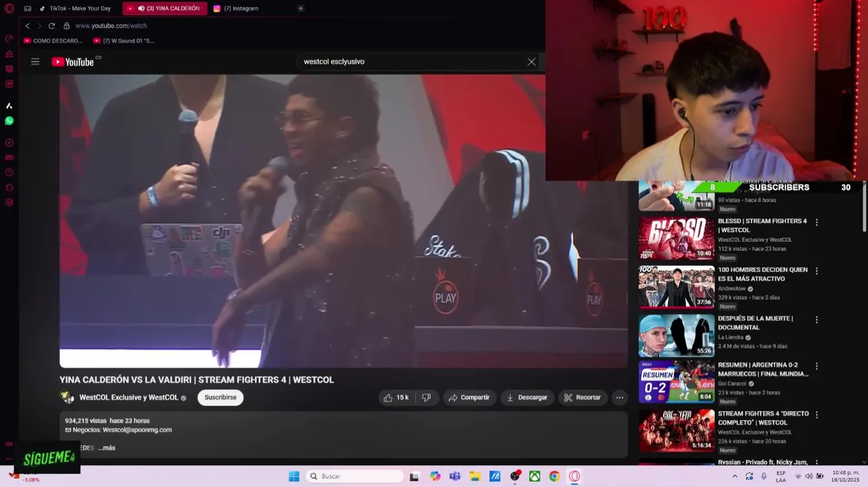Open the COMO DESCARGO bookmark

[53, 41]
